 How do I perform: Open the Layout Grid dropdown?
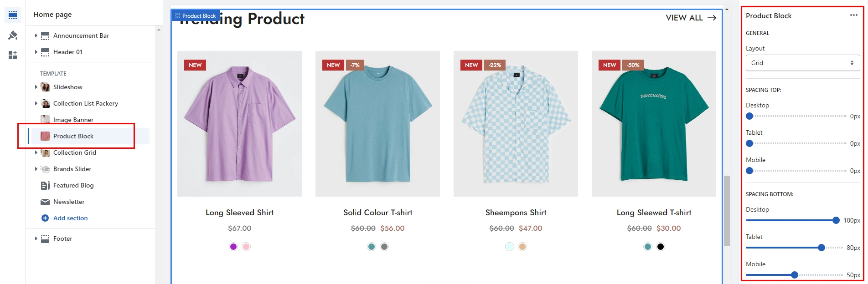(x=802, y=63)
